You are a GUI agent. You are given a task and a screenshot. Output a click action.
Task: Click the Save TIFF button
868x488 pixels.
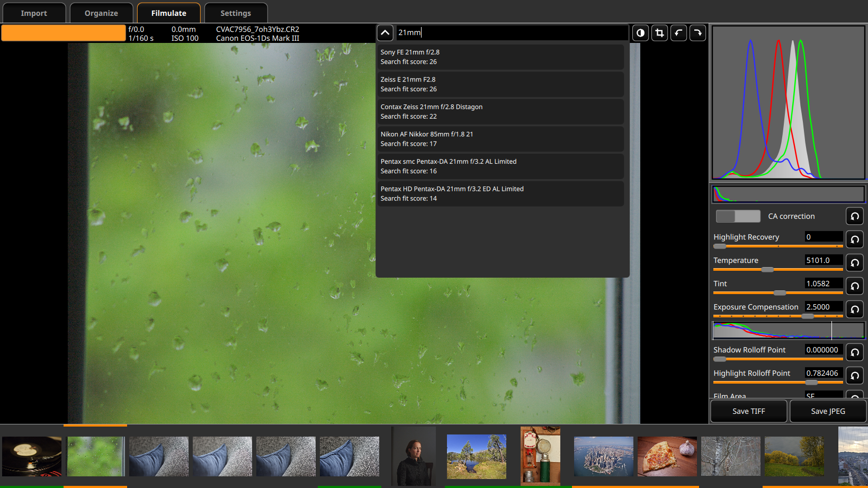pyautogui.click(x=748, y=411)
